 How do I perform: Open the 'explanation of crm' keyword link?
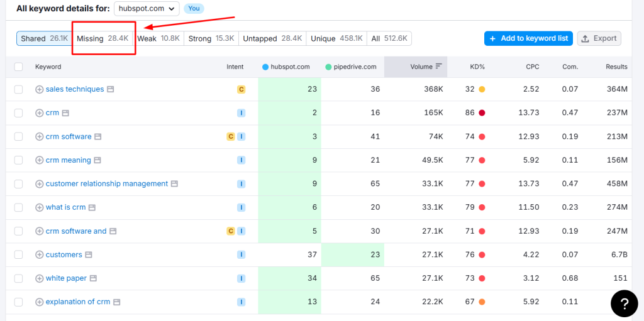78,302
